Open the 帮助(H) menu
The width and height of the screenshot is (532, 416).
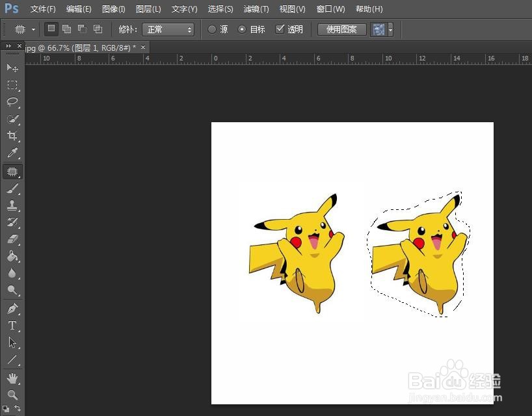point(369,9)
